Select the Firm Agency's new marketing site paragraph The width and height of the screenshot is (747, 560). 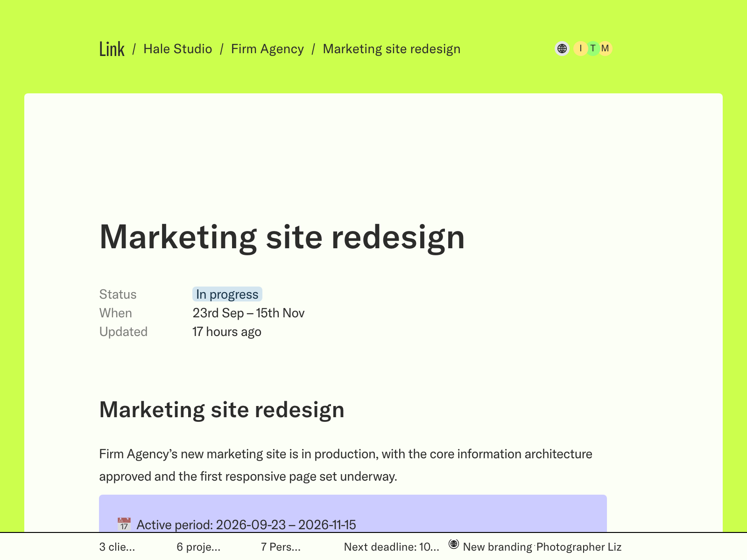345,465
